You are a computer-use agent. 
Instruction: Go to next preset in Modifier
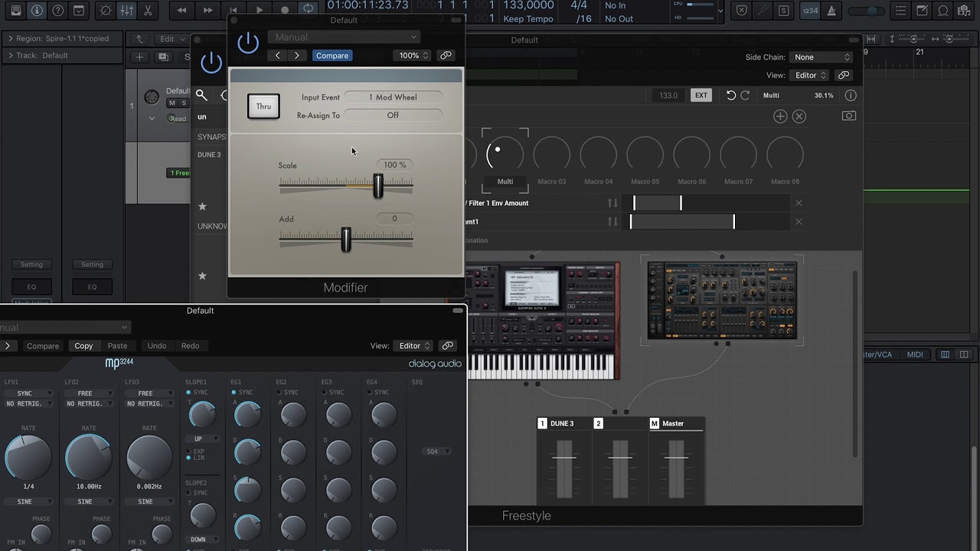pyautogui.click(x=297, y=55)
